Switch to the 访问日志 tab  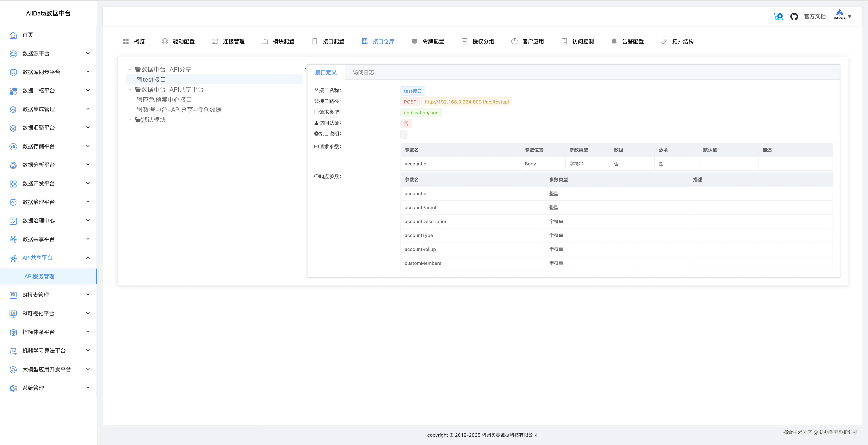(x=363, y=72)
